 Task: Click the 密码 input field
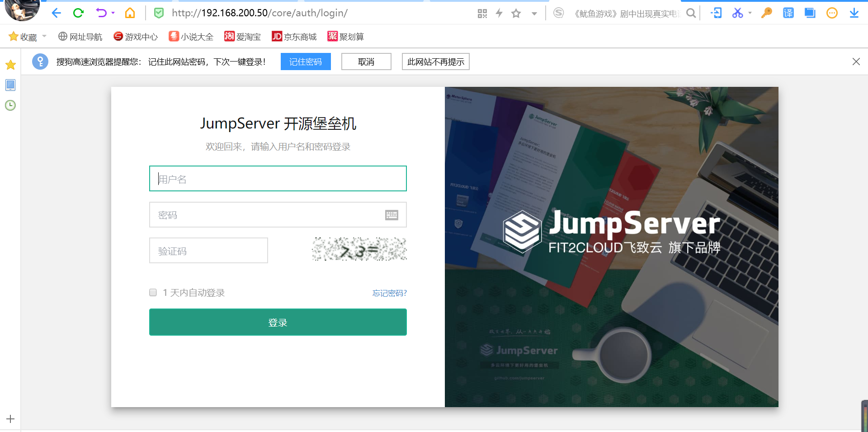[278, 215]
